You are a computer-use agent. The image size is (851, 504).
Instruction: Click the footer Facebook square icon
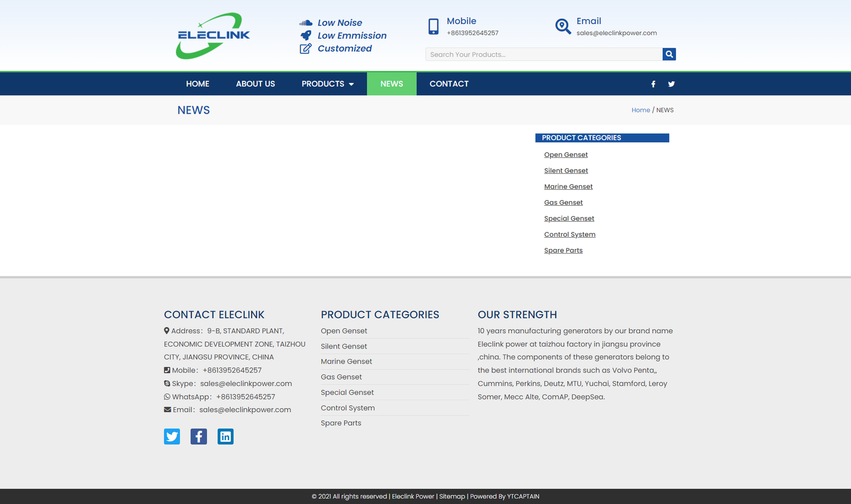point(198,436)
